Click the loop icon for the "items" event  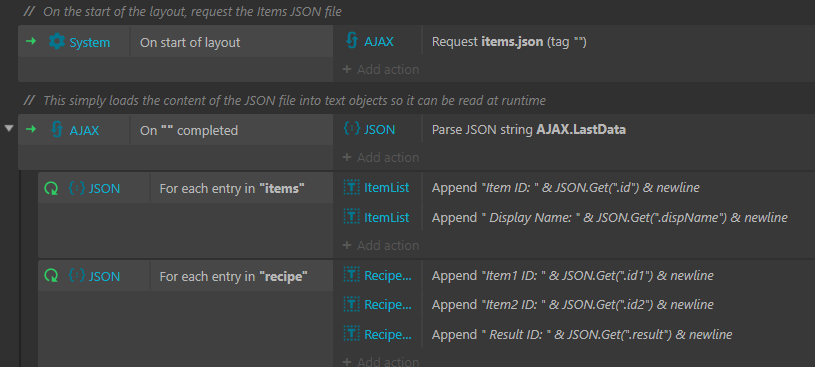pyautogui.click(x=51, y=188)
